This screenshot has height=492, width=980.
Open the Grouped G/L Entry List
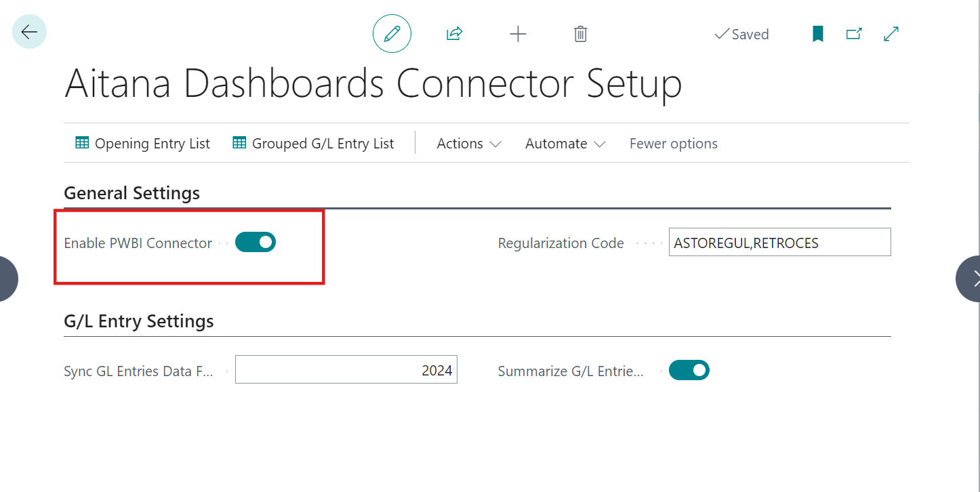pyautogui.click(x=313, y=144)
